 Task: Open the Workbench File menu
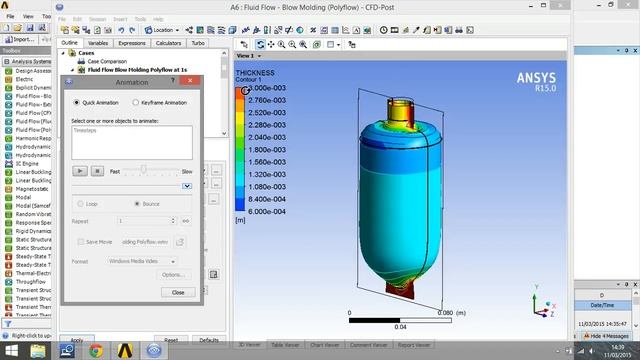pyautogui.click(x=10, y=16)
